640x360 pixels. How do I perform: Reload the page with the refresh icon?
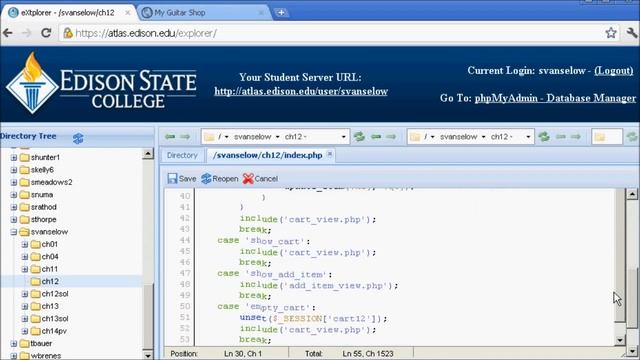click(46, 33)
